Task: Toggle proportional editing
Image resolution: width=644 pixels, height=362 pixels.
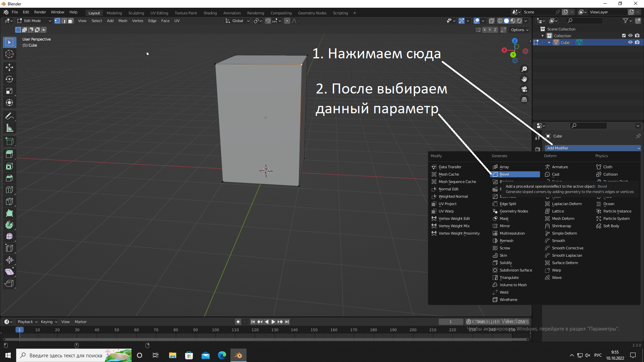Action: (287, 21)
